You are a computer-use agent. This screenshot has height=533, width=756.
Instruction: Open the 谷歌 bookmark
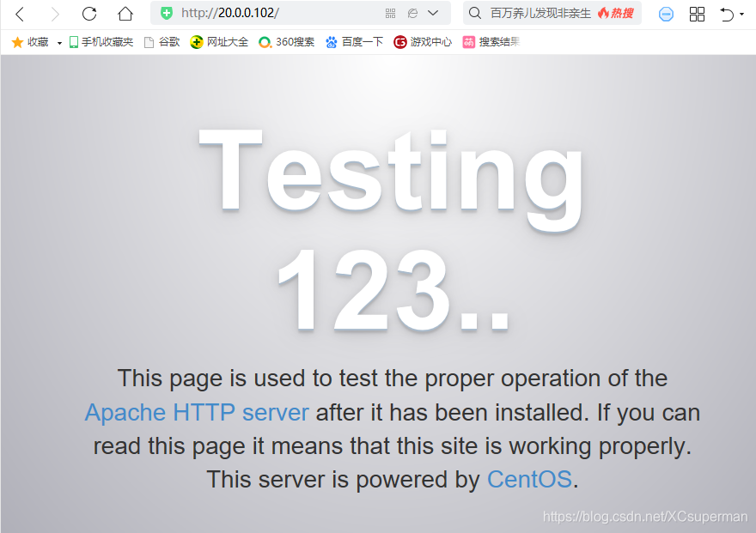click(x=162, y=42)
